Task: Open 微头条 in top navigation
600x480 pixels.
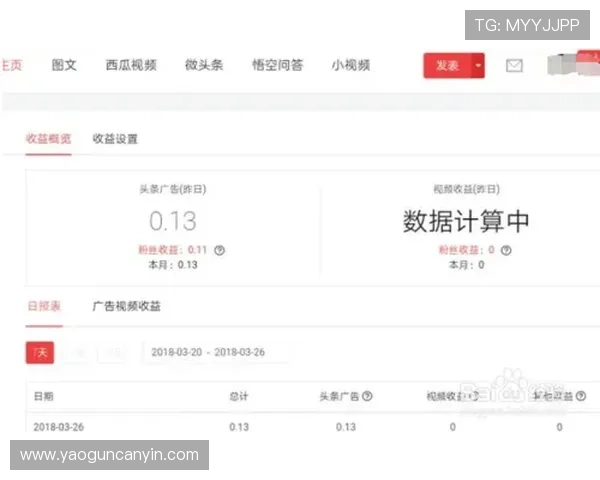Action: click(204, 65)
